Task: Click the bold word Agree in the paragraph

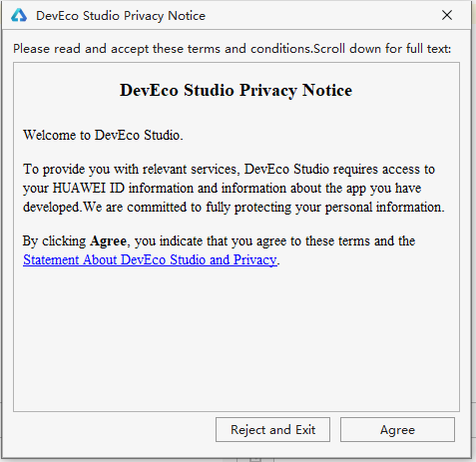Action: (x=108, y=240)
